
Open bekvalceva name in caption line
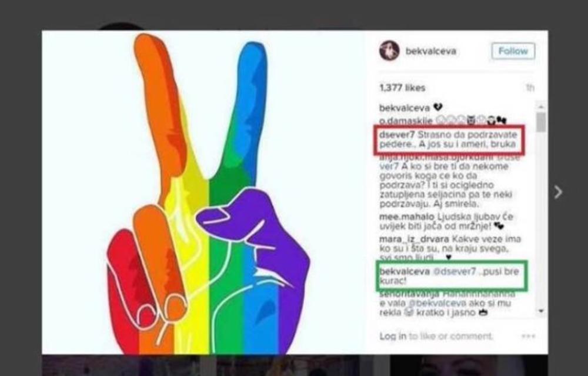pos(405,108)
